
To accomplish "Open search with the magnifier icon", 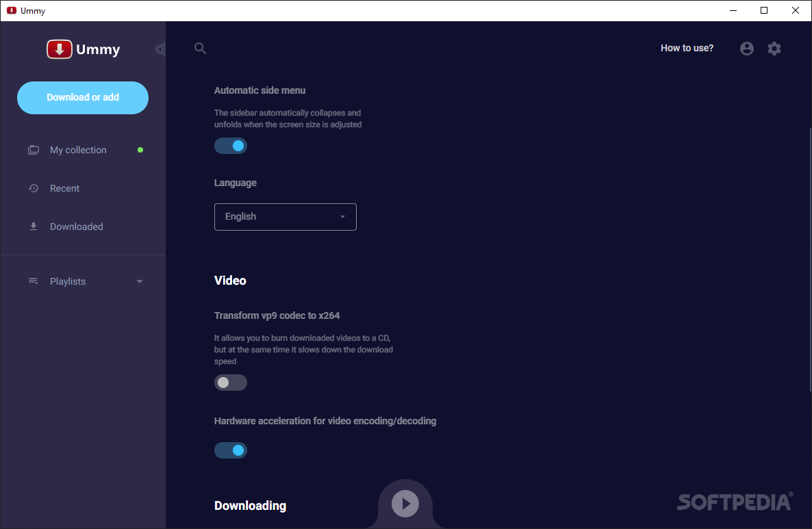I will point(201,48).
